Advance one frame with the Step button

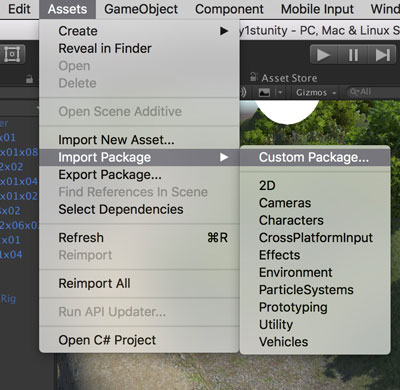[382, 55]
